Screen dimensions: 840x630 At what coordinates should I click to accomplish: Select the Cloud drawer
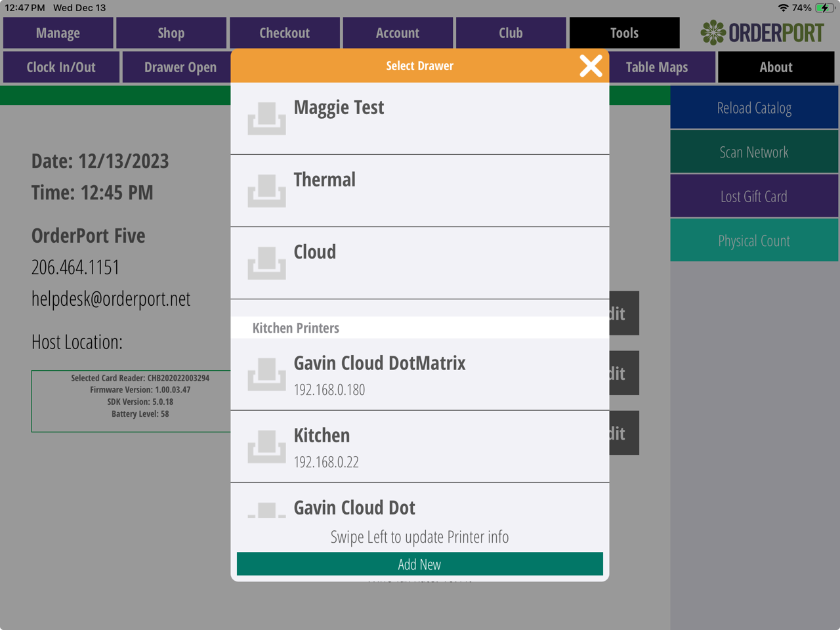pyautogui.click(x=420, y=263)
